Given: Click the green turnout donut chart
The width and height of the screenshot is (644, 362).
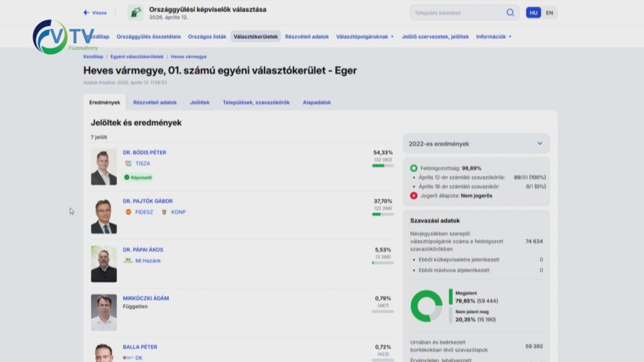Looking at the screenshot, I should [426, 306].
